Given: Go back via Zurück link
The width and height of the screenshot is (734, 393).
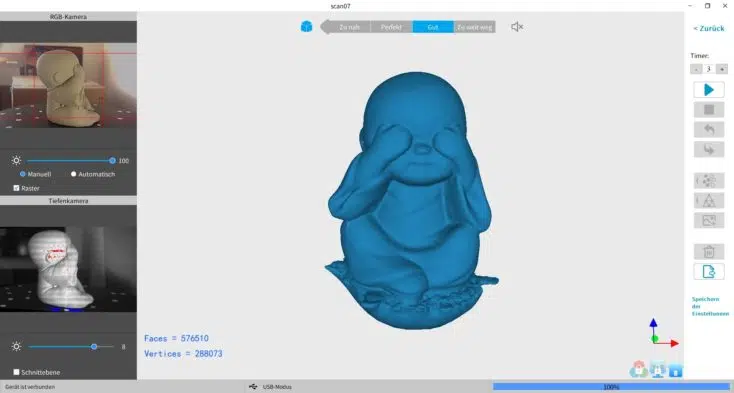Looking at the screenshot, I should (709, 29).
